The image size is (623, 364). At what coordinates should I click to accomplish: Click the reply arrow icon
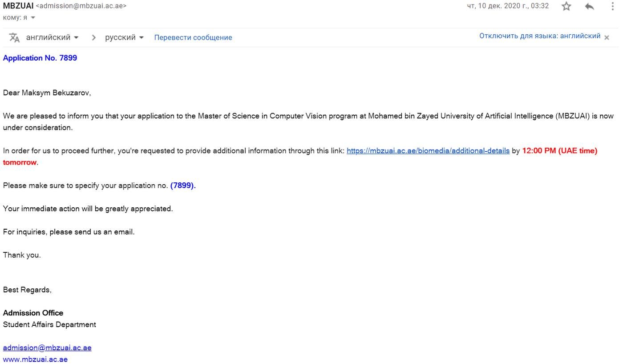[590, 6]
